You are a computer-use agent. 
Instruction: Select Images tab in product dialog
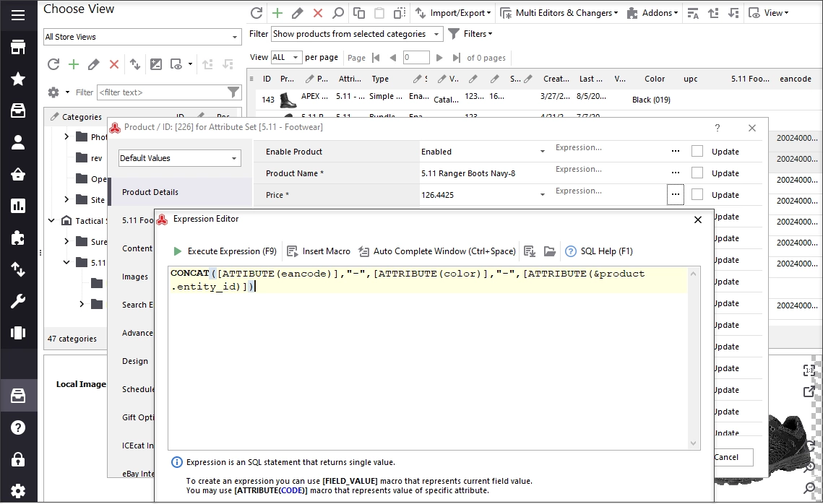pyautogui.click(x=135, y=277)
